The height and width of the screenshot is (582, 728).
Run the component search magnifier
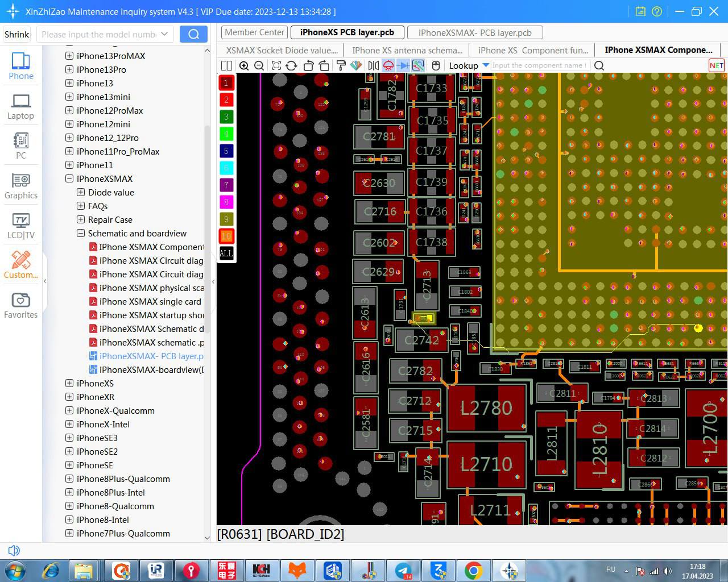tap(599, 65)
